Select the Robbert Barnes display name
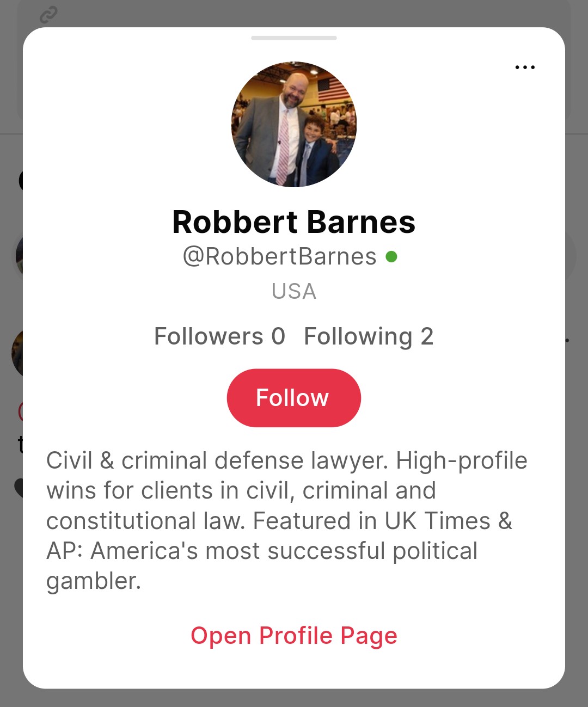The image size is (588, 707). click(x=294, y=222)
